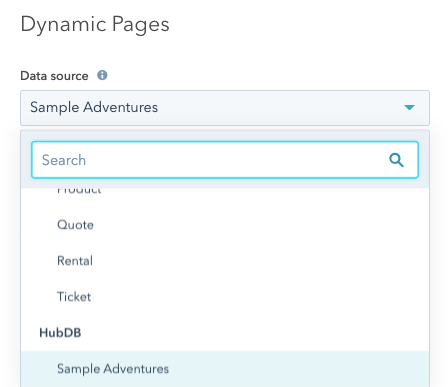Screen dimensions: 448x387
Task: Click the magnifier icon in search box
Action: [396, 160]
